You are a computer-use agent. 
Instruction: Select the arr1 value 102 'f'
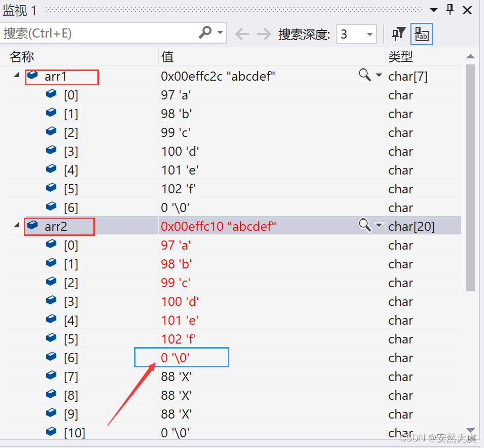point(178,189)
